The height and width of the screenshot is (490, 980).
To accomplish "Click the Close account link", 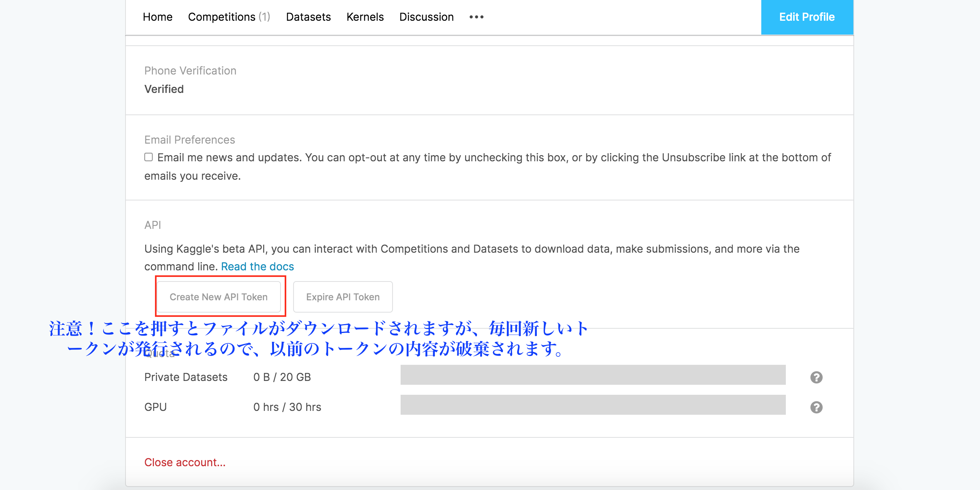I will [x=185, y=462].
